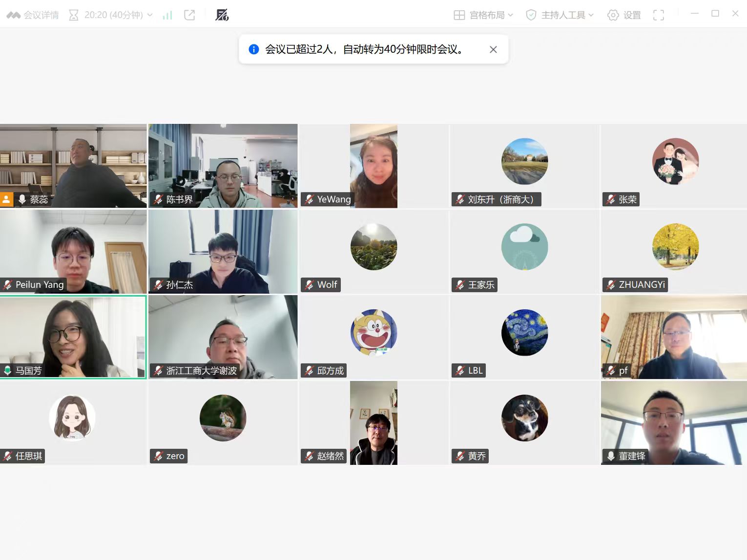747x560 pixels.
Task: Open 会议详情 meeting details
Action: 32,15
